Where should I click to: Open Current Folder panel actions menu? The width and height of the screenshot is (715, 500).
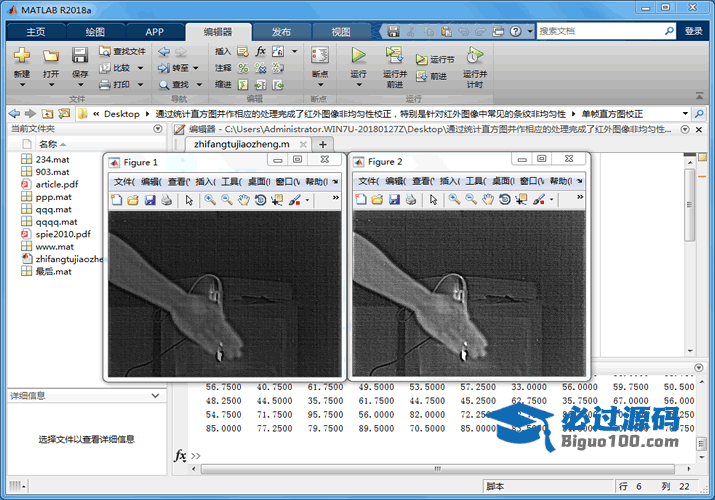[x=158, y=129]
